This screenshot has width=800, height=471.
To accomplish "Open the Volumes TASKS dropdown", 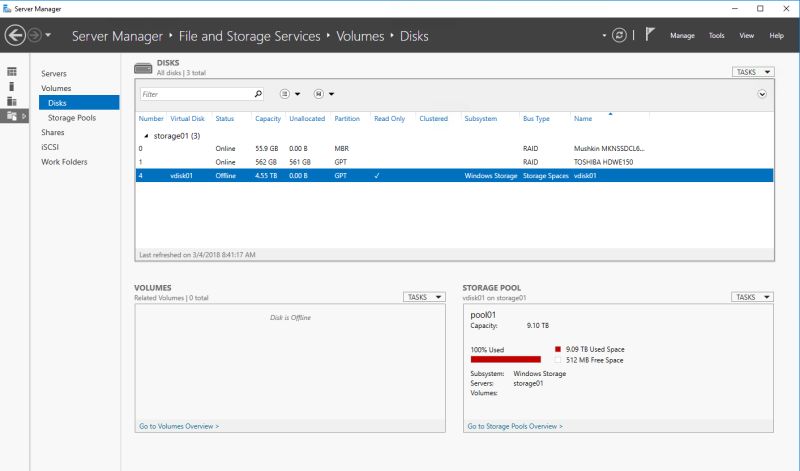I will (x=424, y=297).
